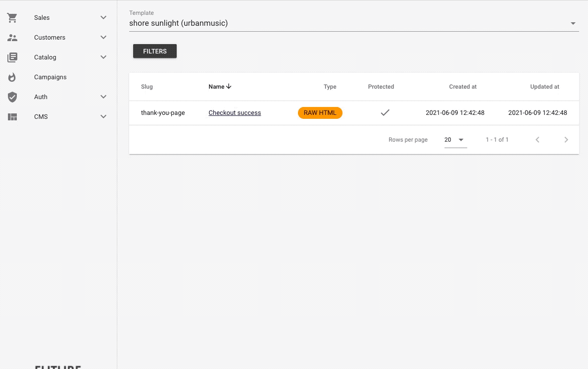Screen dimensions: 588x369
Task: Click the CMS layout icon
Action: point(12,117)
